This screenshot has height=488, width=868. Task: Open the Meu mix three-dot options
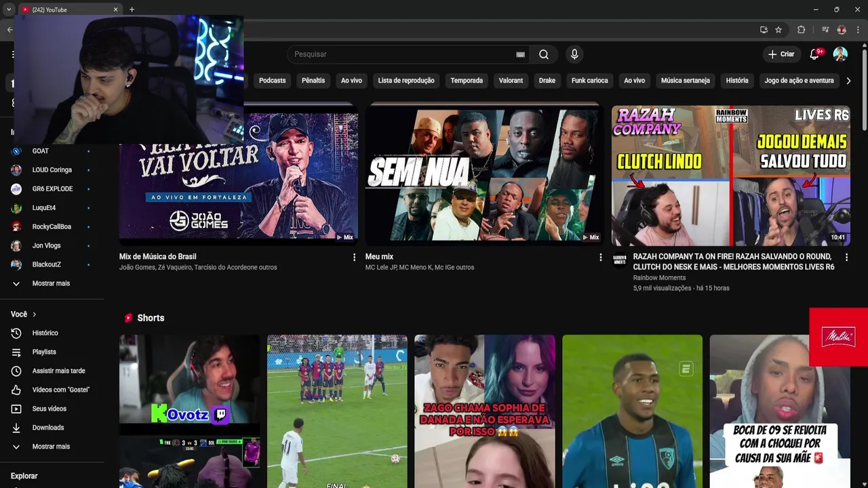[x=600, y=258]
